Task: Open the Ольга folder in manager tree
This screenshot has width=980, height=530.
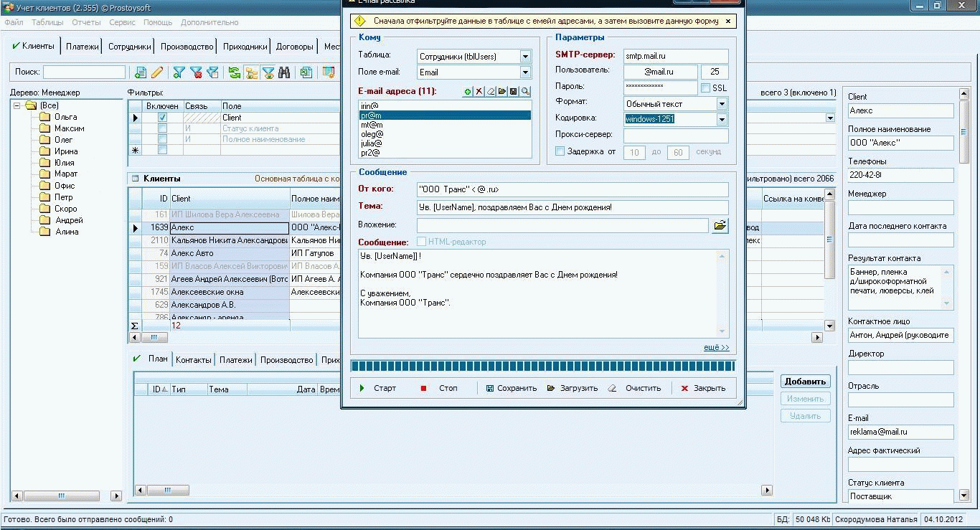Action: pyautogui.click(x=58, y=117)
